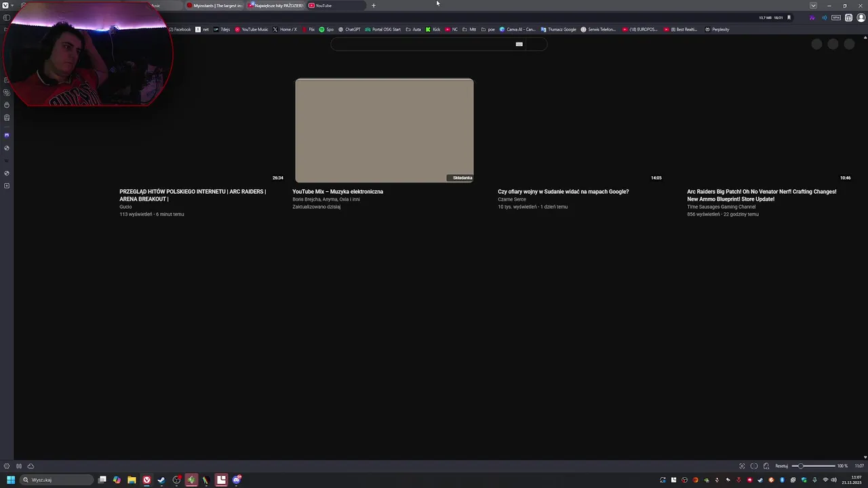Open the Canva AI bookmark
Image resolution: width=868 pixels, height=488 pixels.
point(518,29)
